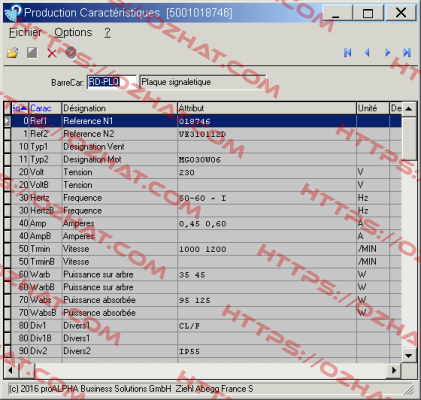The width and height of the screenshot is (421, 400).
Task: Click the TrminB carac cell
Action: [45, 262]
